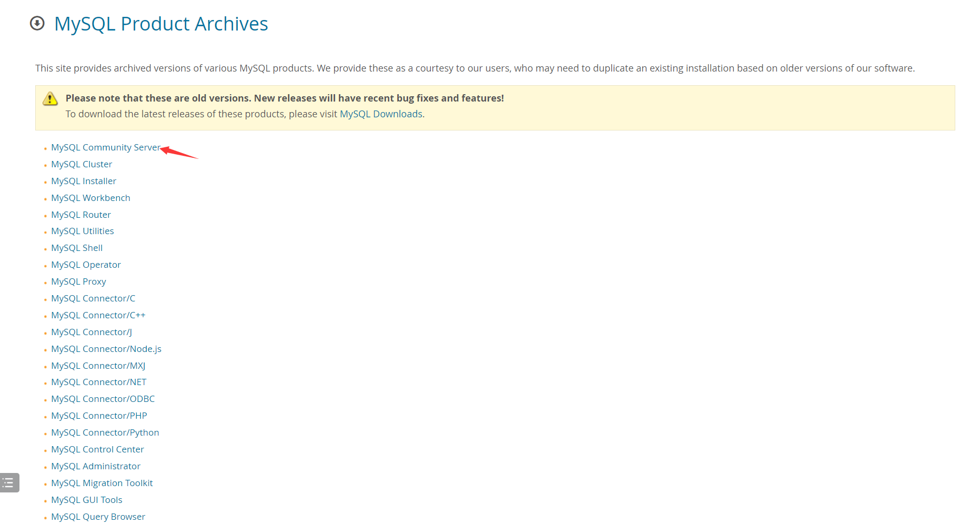Click MySQL Administrator archive link
Screen dimensions: 980x524
coord(96,466)
